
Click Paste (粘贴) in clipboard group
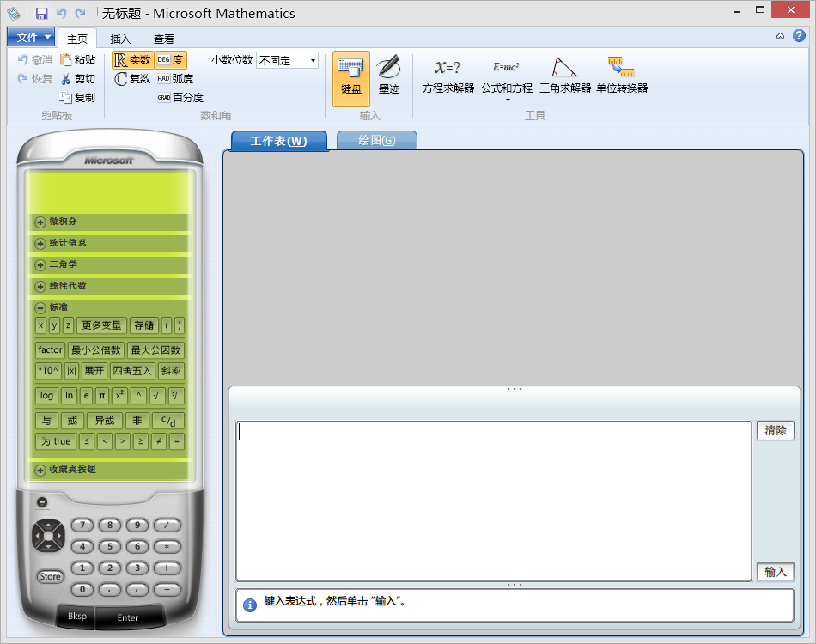click(78, 60)
